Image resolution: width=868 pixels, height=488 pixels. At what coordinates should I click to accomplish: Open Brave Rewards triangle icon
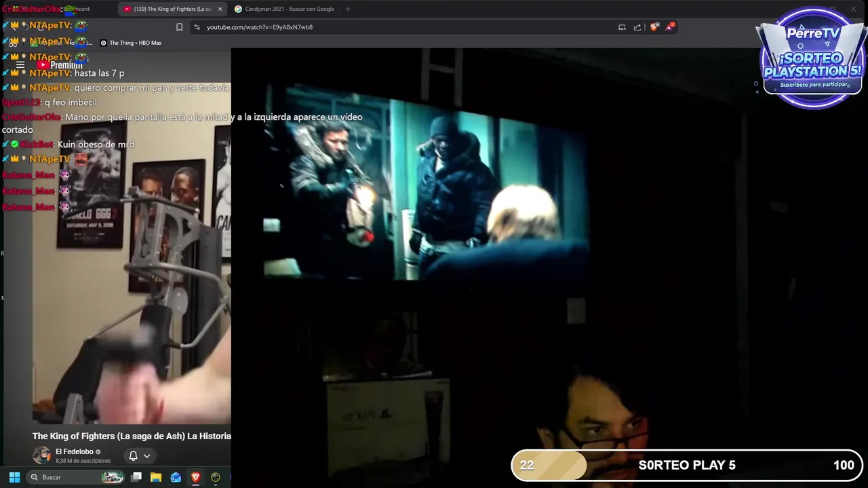pyautogui.click(x=670, y=26)
